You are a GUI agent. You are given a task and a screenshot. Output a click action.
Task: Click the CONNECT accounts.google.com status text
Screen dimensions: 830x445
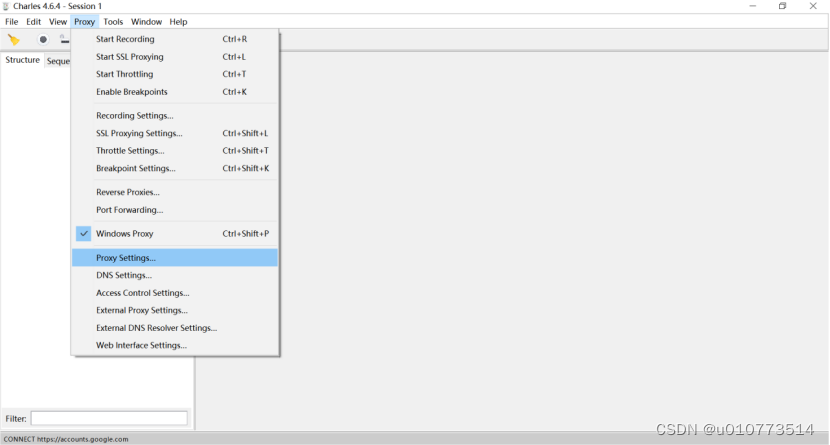click(66, 439)
